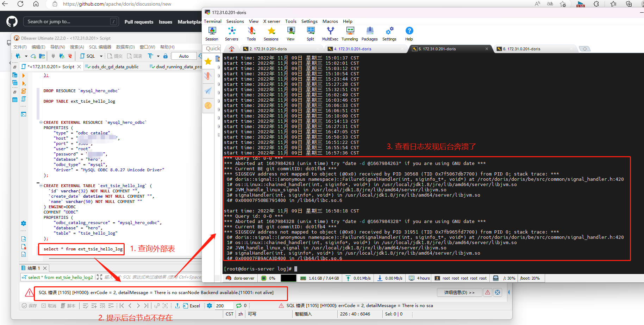Image resolution: width=644 pixels, height=325 pixels.
Task: Open the dropdown arrow next to SQL button
Action: pos(101,56)
